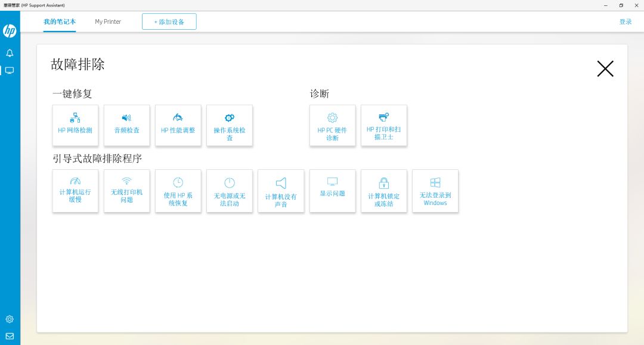Open settings gear in sidebar
The height and width of the screenshot is (345, 644).
(10, 319)
